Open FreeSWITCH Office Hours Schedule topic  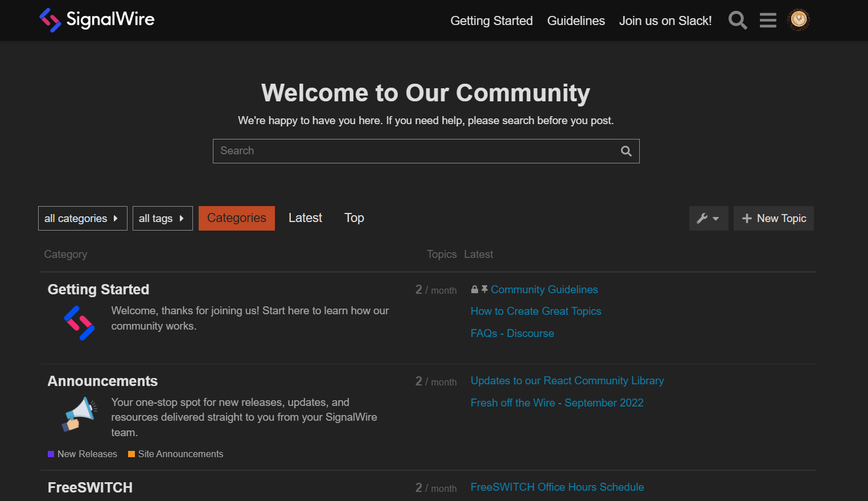point(557,487)
